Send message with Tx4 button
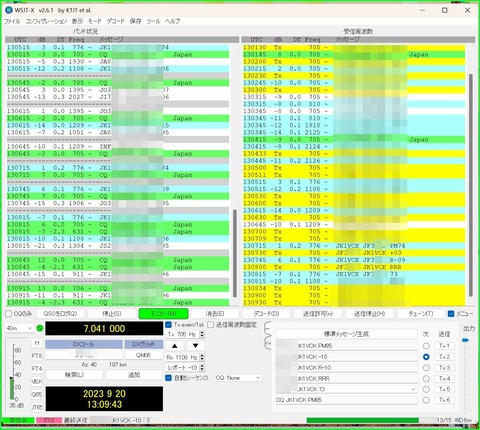The height and width of the screenshot is (430, 480). [444, 379]
